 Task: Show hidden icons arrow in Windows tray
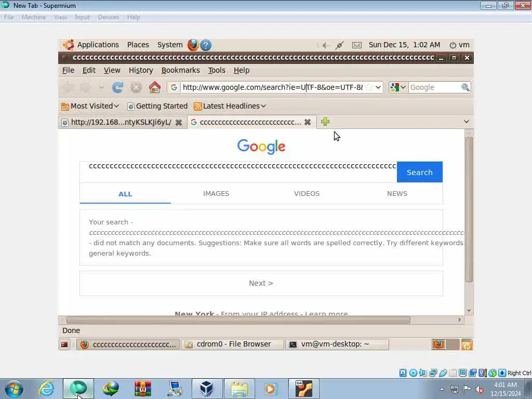click(442, 390)
